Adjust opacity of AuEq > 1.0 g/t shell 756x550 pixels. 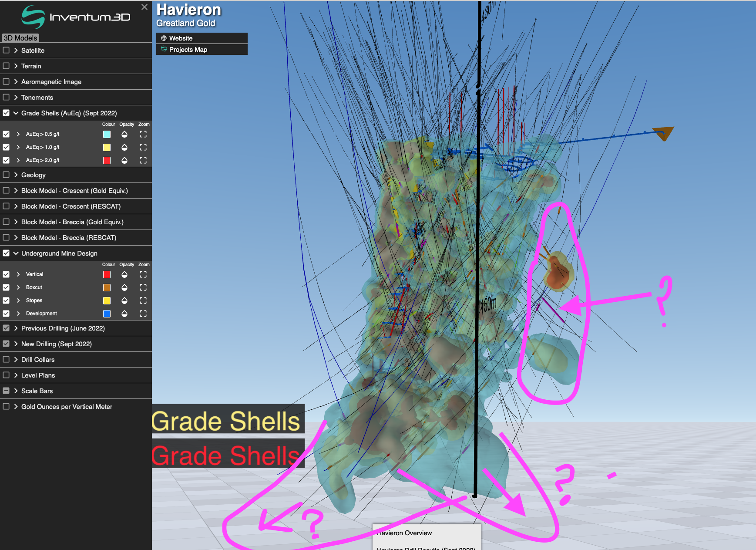124,147
